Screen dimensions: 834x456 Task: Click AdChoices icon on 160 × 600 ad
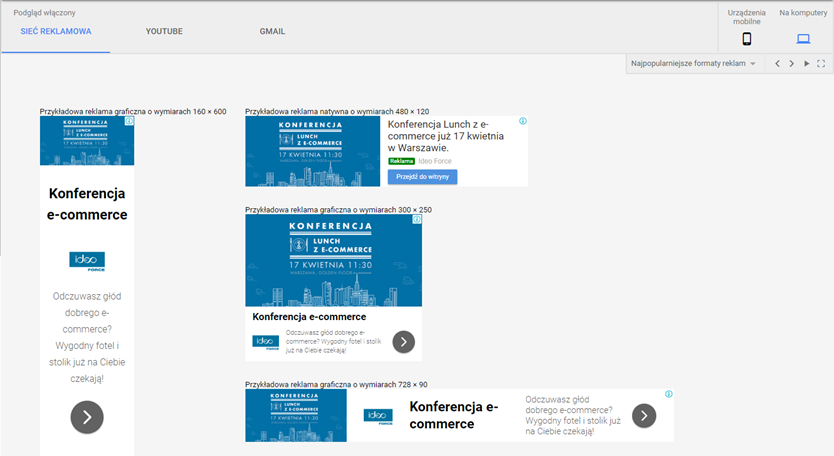(x=129, y=121)
